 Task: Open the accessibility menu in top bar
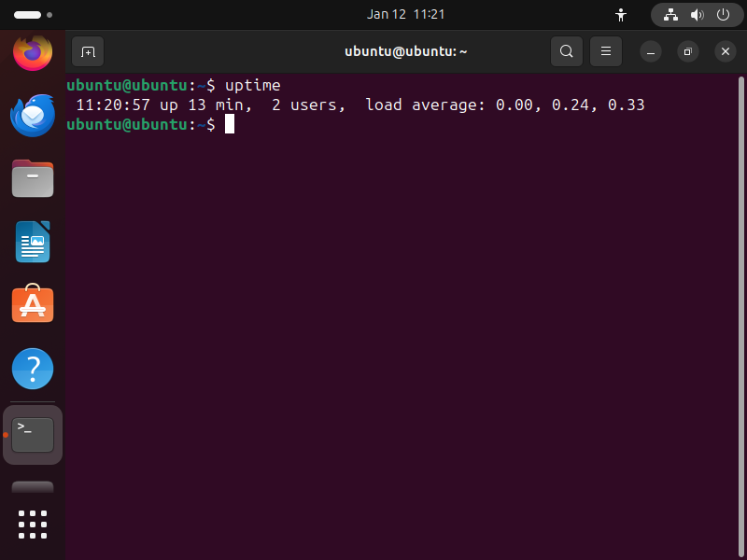click(x=621, y=15)
